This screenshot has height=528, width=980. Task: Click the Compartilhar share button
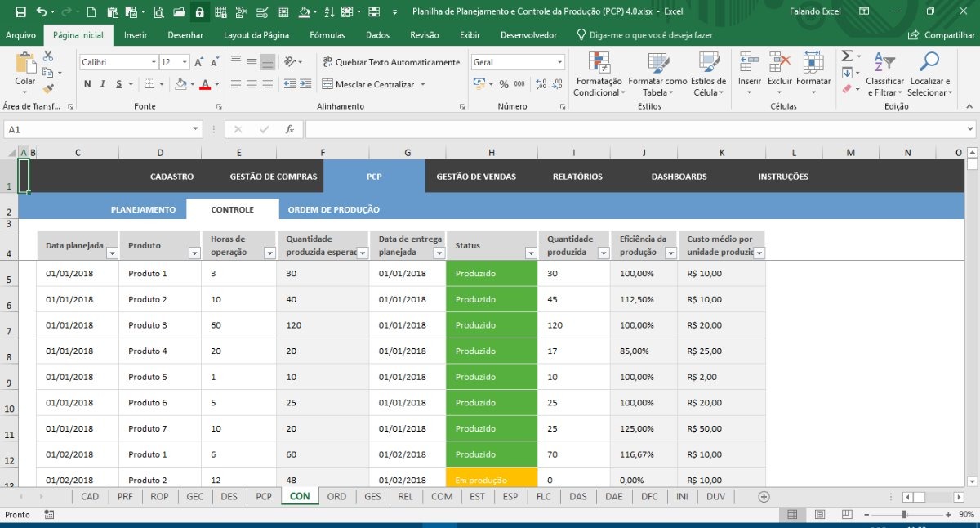[x=942, y=35]
